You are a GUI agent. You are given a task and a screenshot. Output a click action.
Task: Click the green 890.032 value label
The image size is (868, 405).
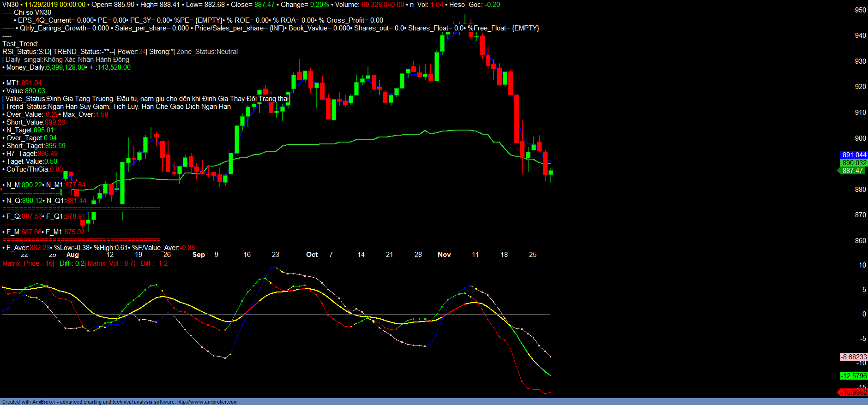tap(854, 163)
